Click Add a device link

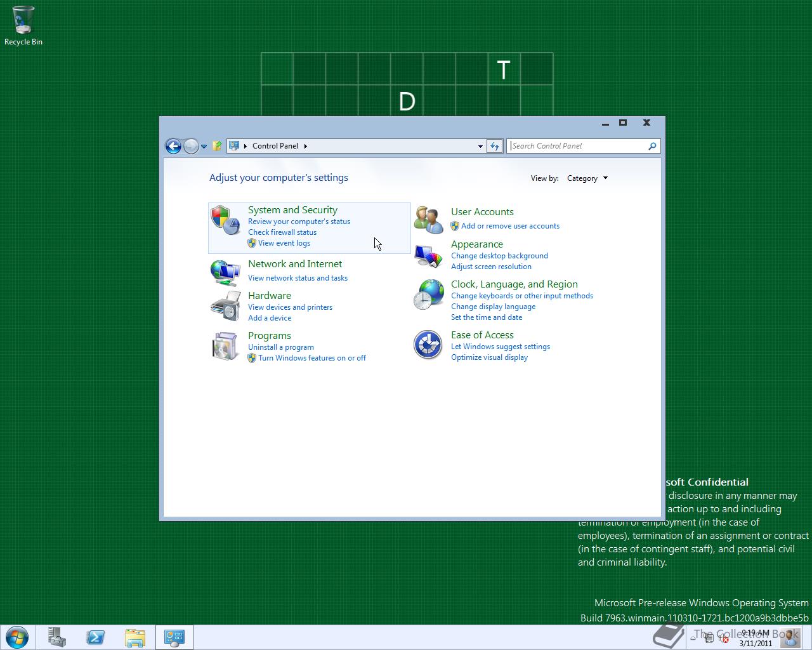pos(270,318)
